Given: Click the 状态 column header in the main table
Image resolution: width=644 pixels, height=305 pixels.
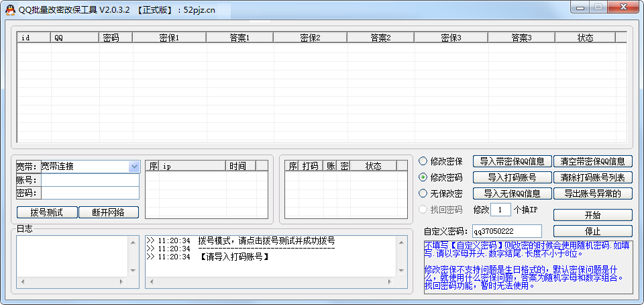Looking at the screenshot, I should 585,38.
